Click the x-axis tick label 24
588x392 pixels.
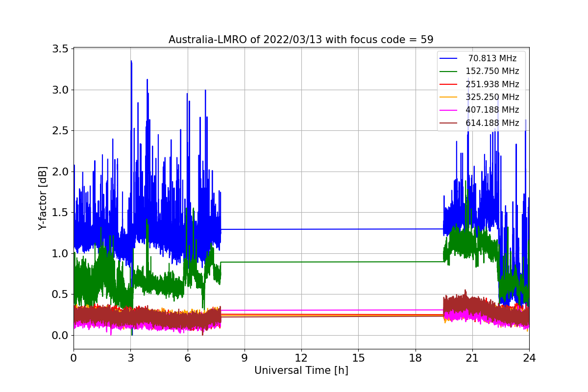[529, 358]
